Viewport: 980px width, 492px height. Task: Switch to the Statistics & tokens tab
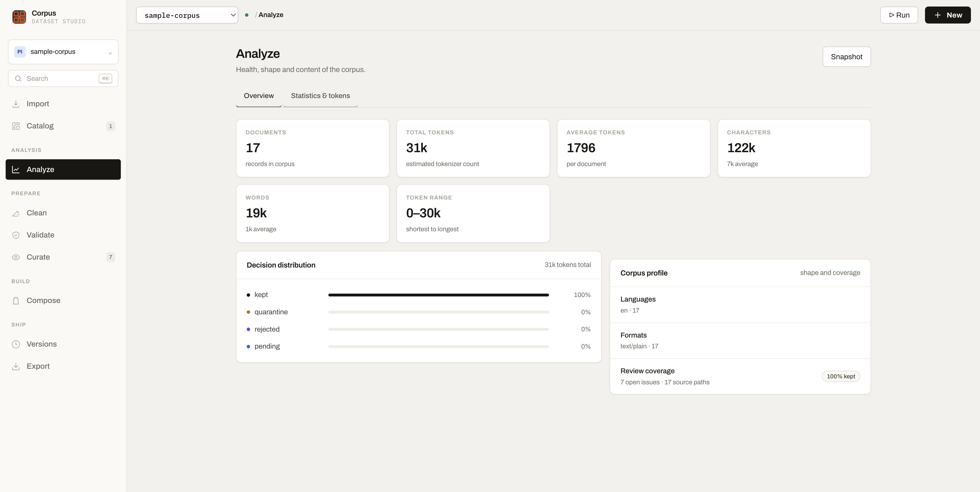tap(320, 96)
